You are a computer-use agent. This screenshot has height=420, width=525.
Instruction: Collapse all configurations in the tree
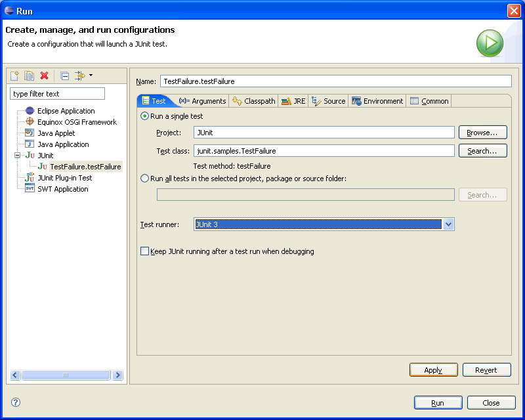(x=64, y=76)
